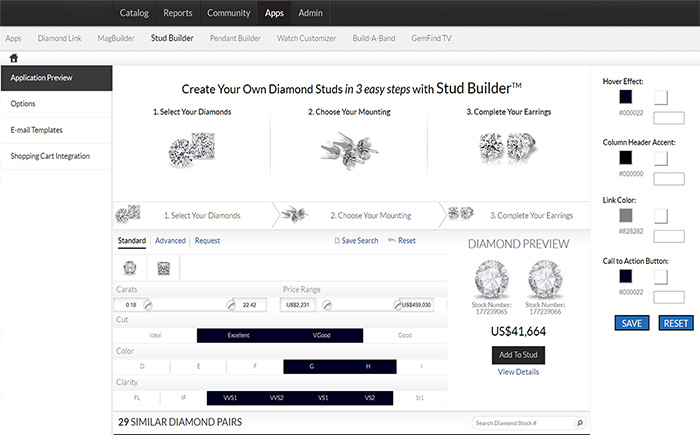The width and height of the screenshot is (700, 435).
Task: Click the price minimum slider handle
Action: (x=327, y=305)
